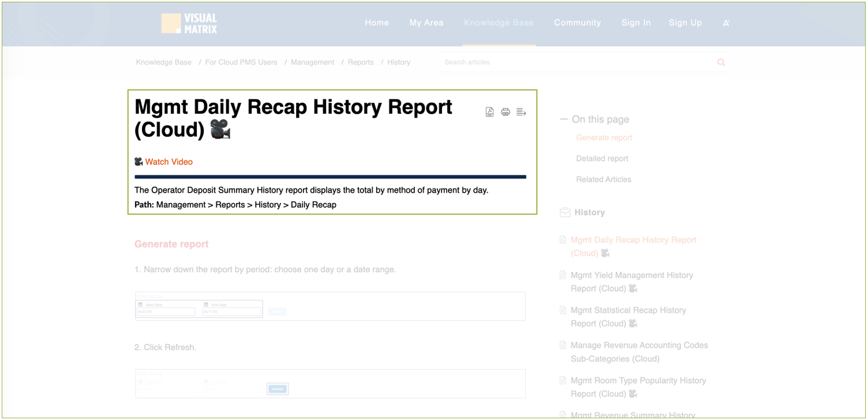The image size is (868, 420).
Task: Collapse the On this page section
Action: (x=564, y=119)
